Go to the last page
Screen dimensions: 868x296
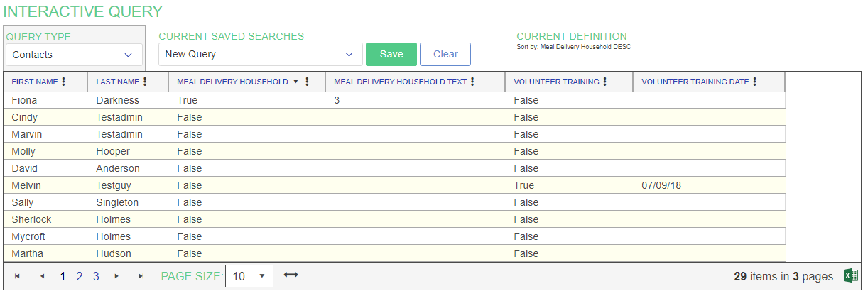tap(141, 276)
